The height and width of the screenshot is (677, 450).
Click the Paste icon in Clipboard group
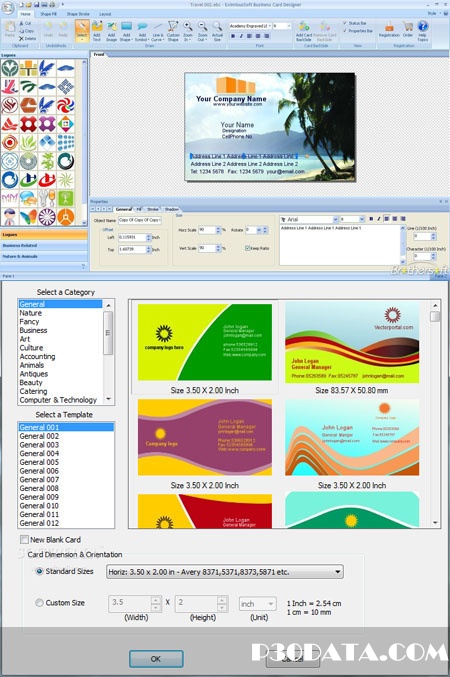tap(10, 29)
